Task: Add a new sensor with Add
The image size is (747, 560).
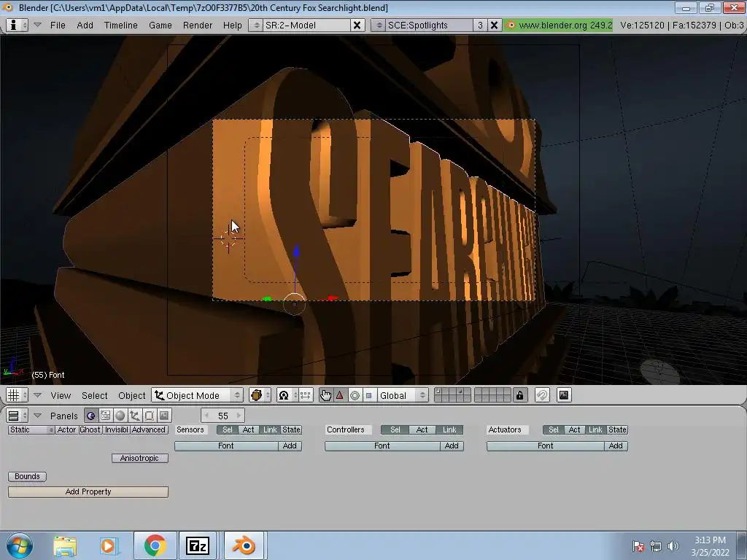Action: tap(290, 446)
